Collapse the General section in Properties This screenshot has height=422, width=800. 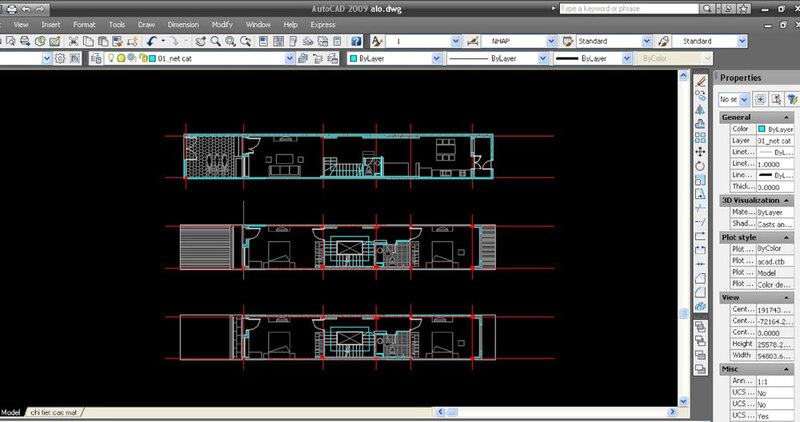(x=786, y=117)
